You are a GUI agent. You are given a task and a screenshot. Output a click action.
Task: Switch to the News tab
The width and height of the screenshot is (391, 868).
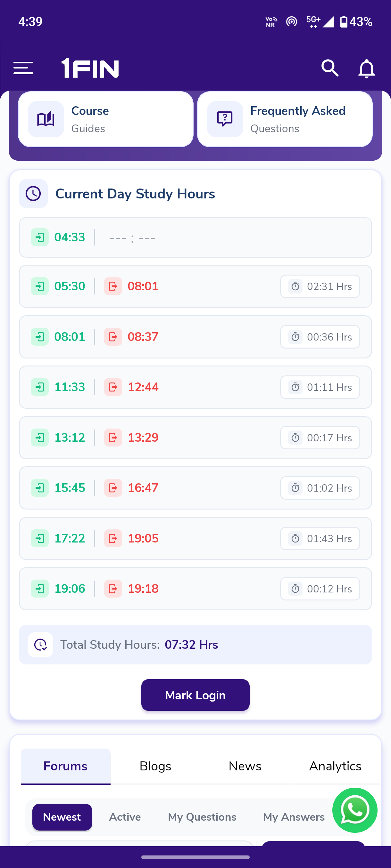(x=245, y=766)
